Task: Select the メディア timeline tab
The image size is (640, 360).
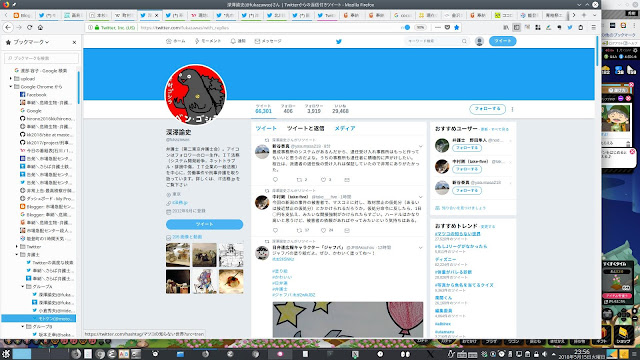Action: click(345, 128)
